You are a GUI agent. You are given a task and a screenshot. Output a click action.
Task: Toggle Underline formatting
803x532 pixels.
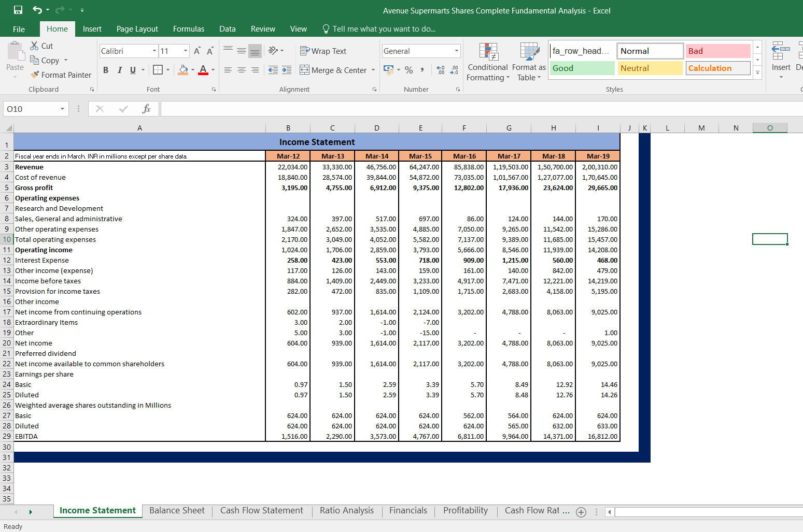(x=133, y=70)
